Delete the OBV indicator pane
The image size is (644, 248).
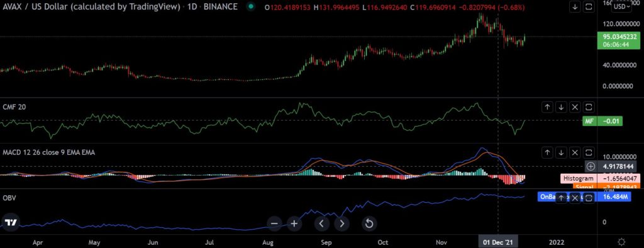575,198
